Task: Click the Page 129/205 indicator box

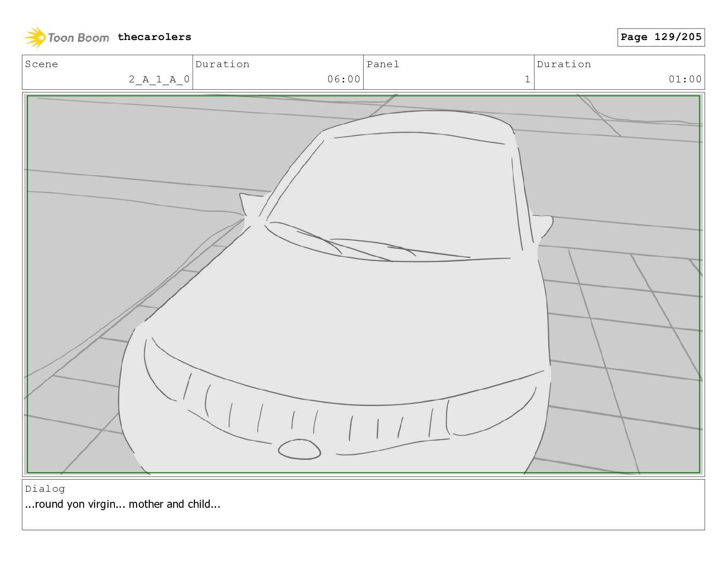Action: pos(660,37)
